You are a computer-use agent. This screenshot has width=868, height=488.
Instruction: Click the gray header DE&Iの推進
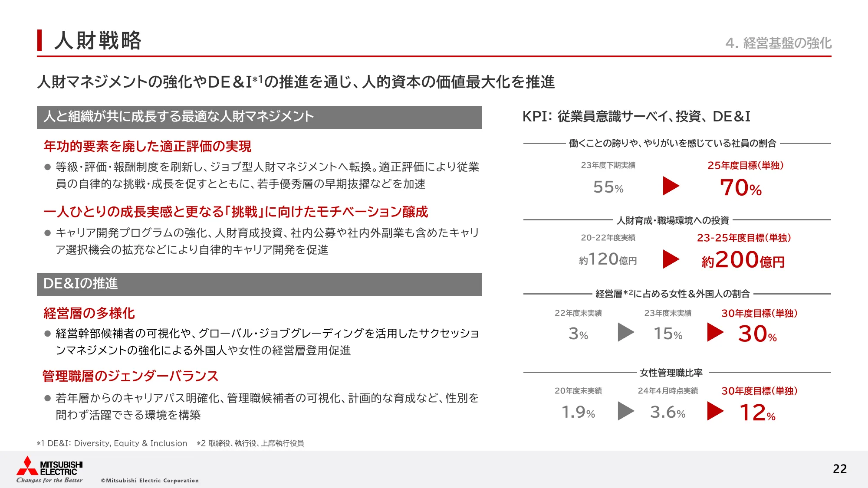click(x=260, y=285)
